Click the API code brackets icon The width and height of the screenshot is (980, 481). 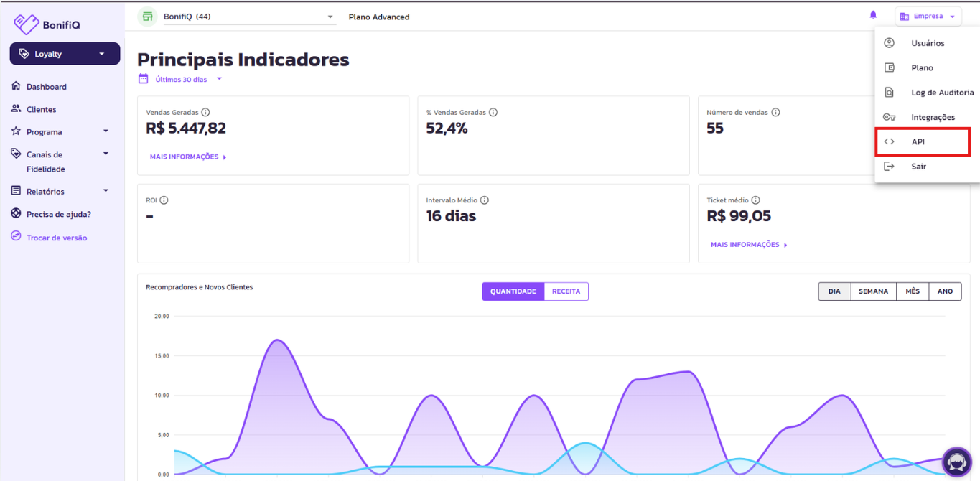[889, 141]
